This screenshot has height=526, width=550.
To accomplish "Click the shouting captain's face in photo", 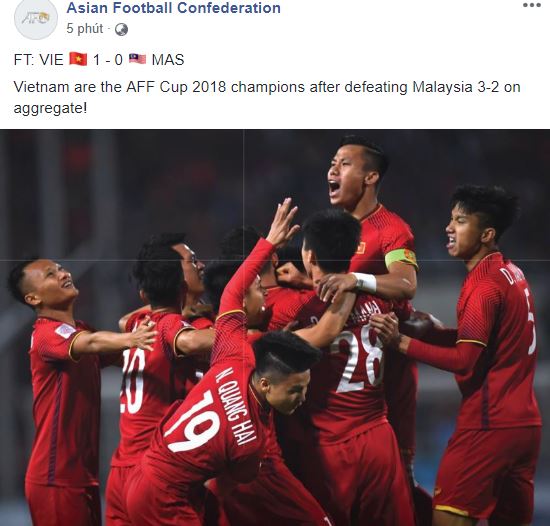I will (x=347, y=175).
